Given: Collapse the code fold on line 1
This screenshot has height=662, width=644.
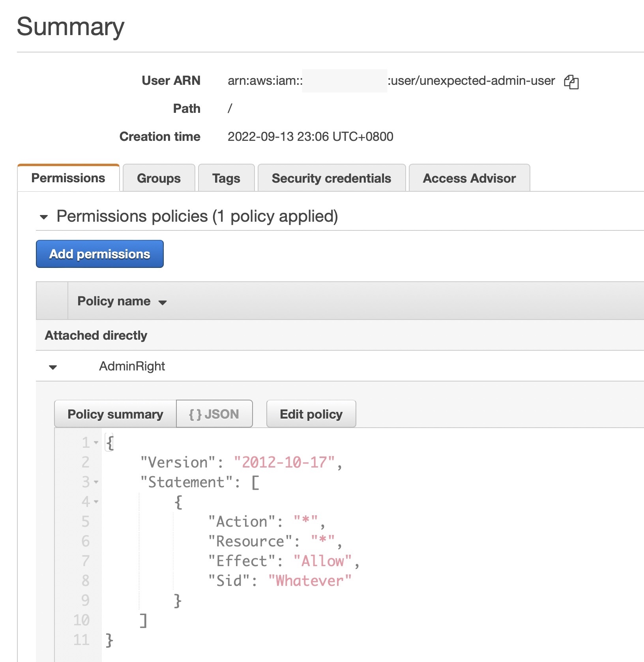Looking at the screenshot, I should [x=95, y=443].
